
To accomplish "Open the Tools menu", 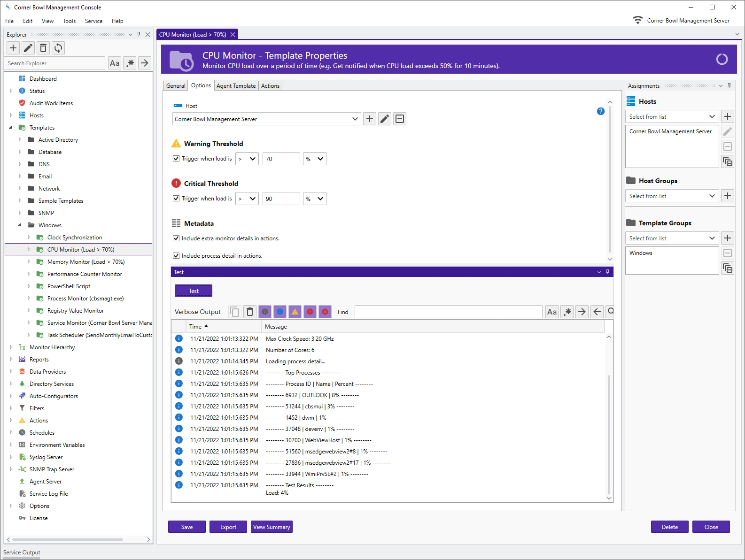I will point(69,21).
